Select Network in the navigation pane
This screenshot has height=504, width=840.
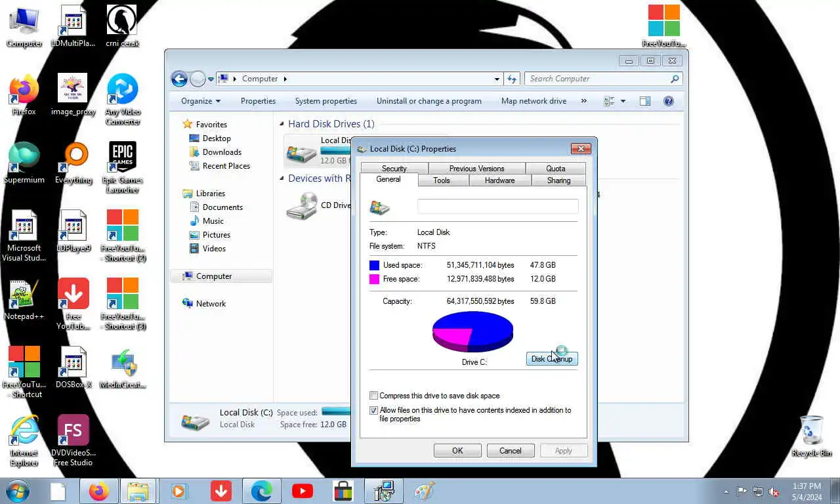click(x=211, y=304)
